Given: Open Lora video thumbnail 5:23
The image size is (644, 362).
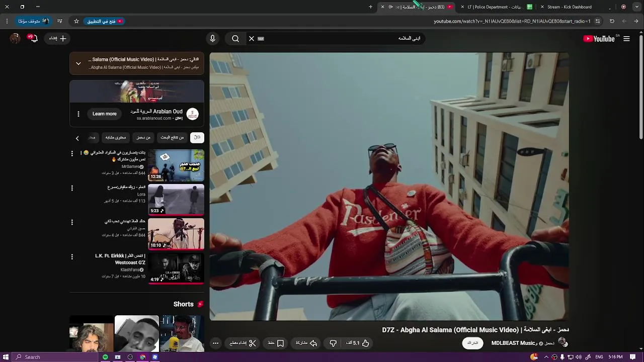Looking at the screenshot, I should (176, 199).
